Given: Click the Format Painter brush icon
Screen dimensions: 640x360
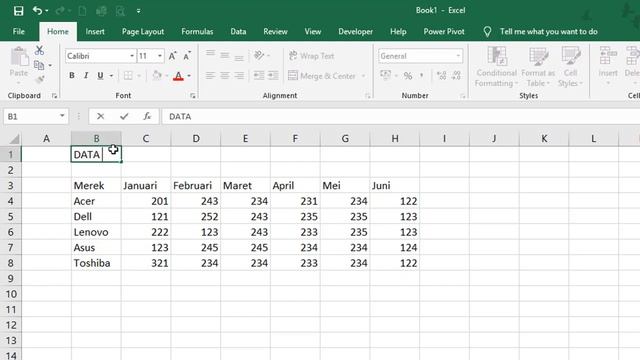Looking at the screenshot, I should [40, 80].
